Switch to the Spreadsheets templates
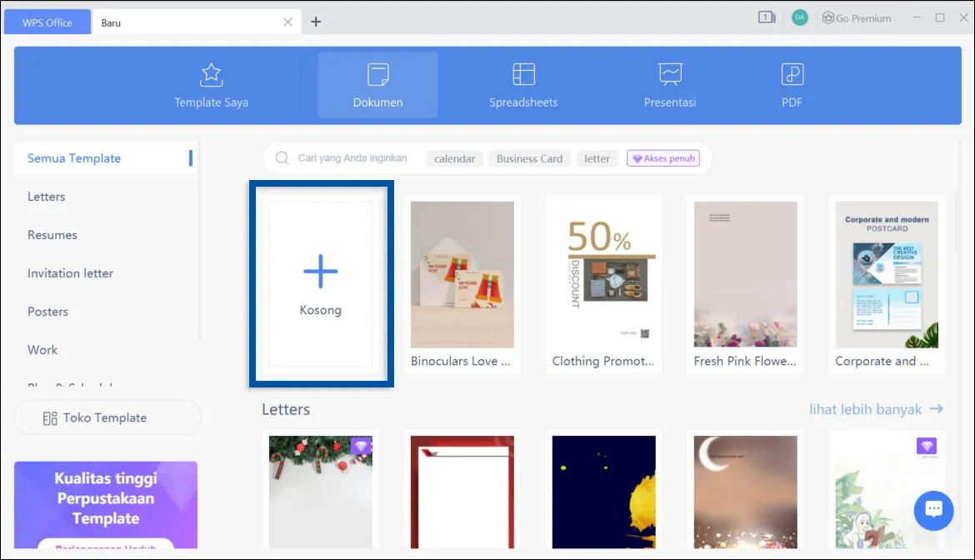Image resolution: width=975 pixels, height=560 pixels. point(522,83)
